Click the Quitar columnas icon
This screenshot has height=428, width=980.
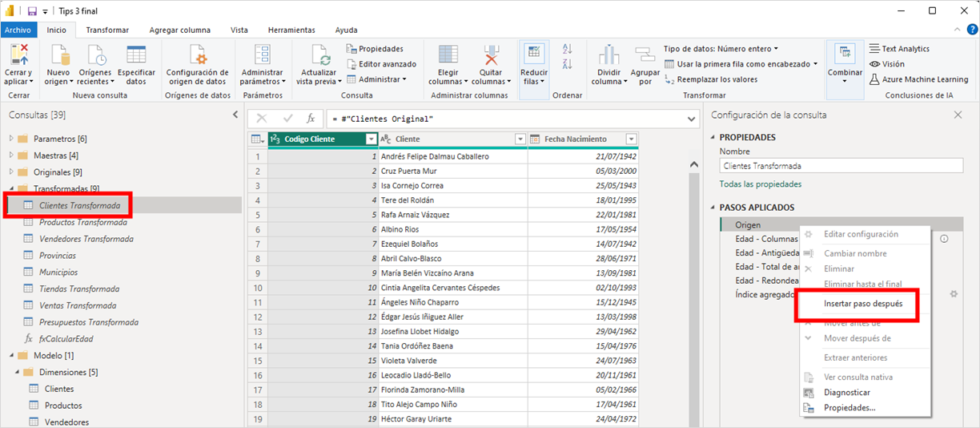click(x=491, y=55)
